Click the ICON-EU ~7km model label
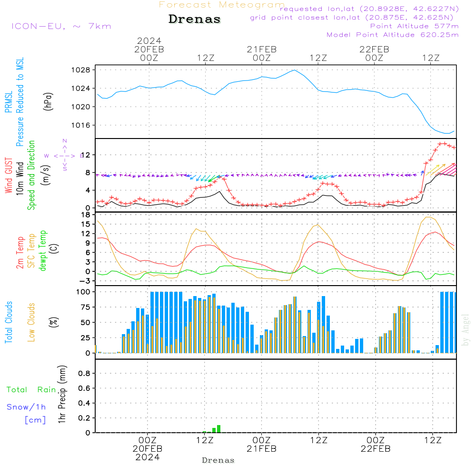Image resolution: width=476 pixels, height=476 pixels. [61, 26]
